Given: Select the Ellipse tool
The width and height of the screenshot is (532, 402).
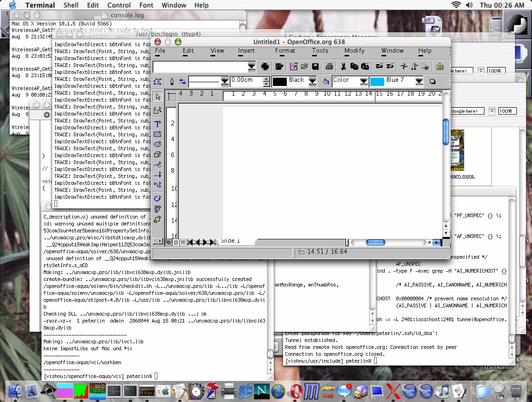Looking at the screenshot, I should [158, 144].
